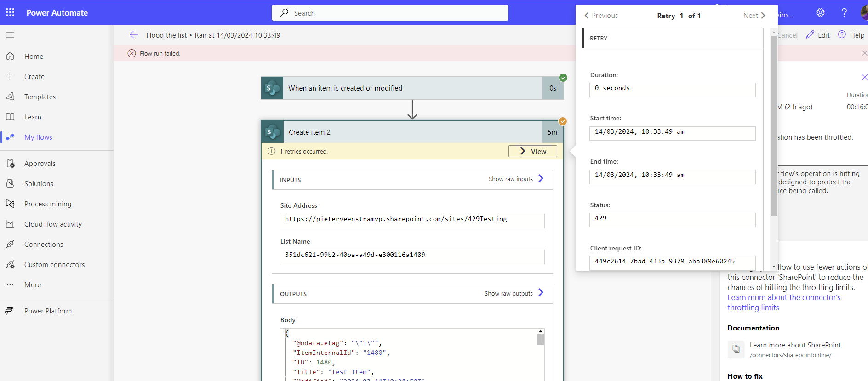
Task: Click the flow run failed error icon
Action: tap(131, 53)
